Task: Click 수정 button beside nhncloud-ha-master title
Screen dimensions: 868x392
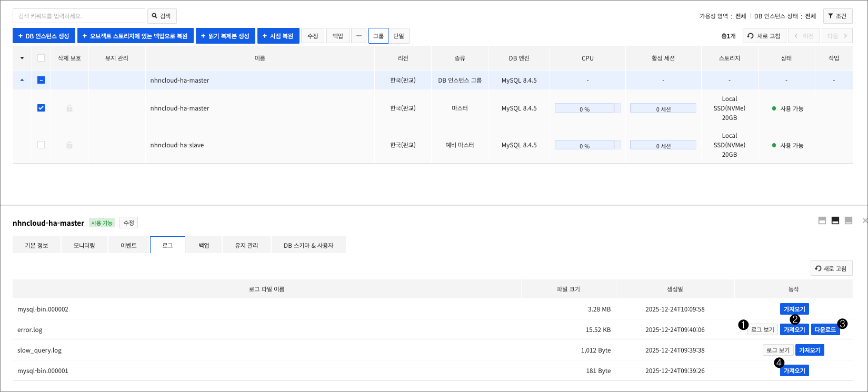Action: (128, 223)
